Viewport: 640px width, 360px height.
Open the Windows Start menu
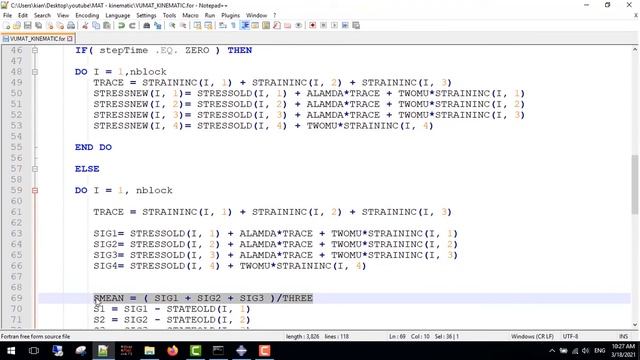tap(11, 351)
